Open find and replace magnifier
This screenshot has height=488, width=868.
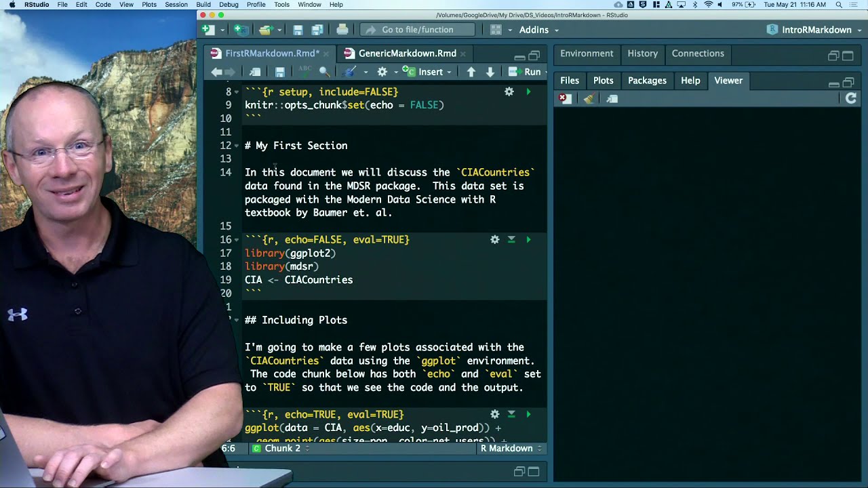[x=324, y=72]
